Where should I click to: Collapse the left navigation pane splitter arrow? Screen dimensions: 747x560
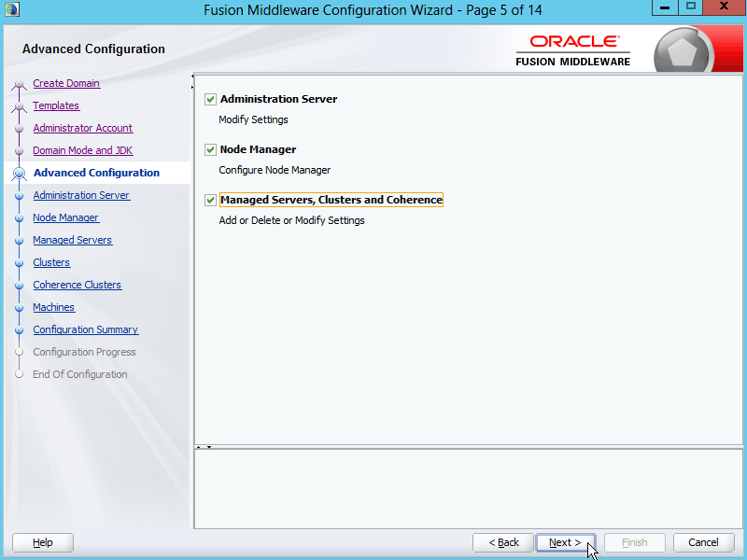point(192,77)
